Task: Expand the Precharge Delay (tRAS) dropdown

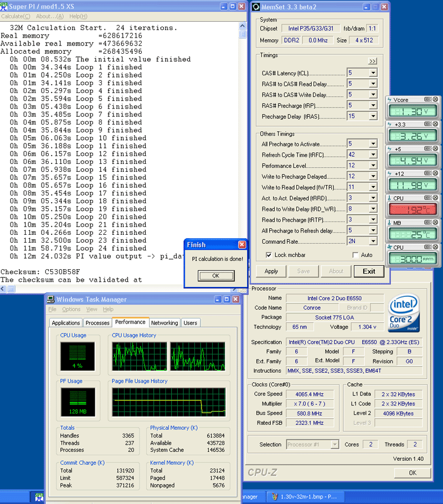Action: (x=373, y=116)
